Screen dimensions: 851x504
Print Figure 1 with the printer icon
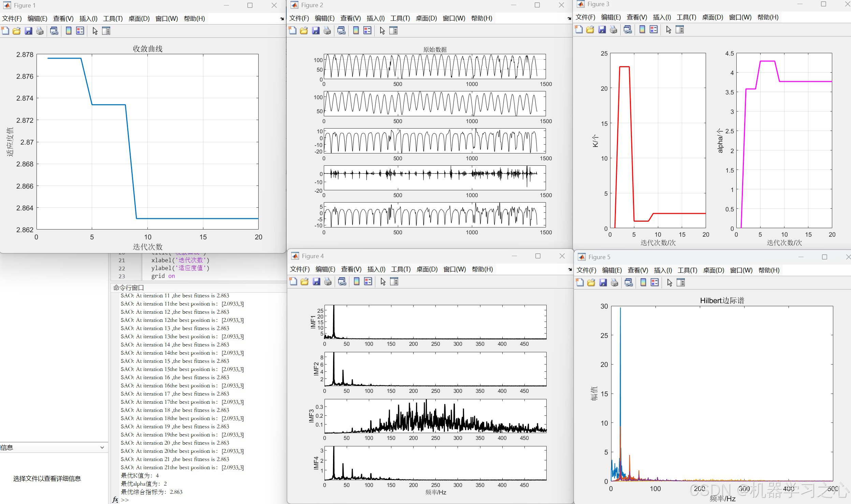40,31
